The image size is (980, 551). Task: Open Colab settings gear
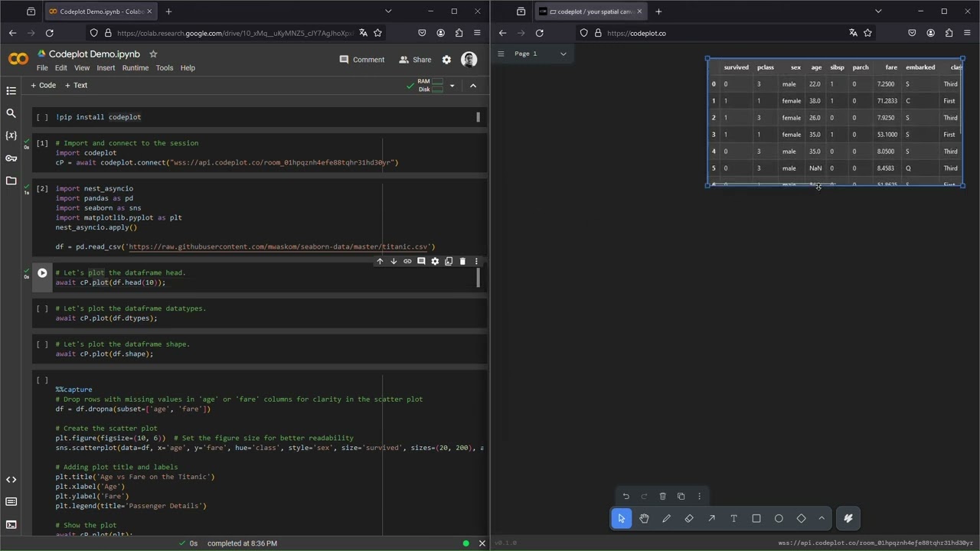[446, 60]
